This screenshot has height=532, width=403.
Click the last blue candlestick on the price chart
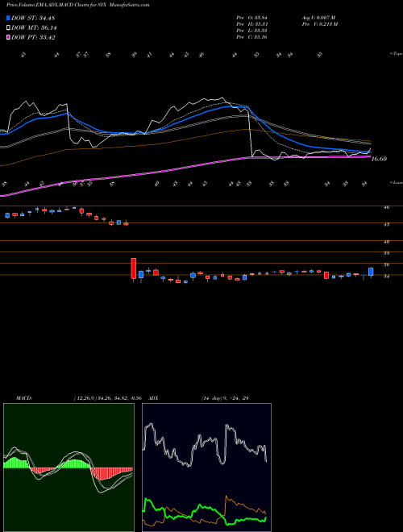371,272
